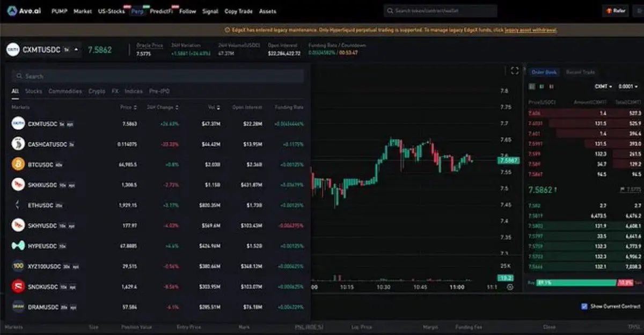Screen dimensions: 644x335
Task: Click the HYPEUSDC token icon
Action: pos(18,245)
